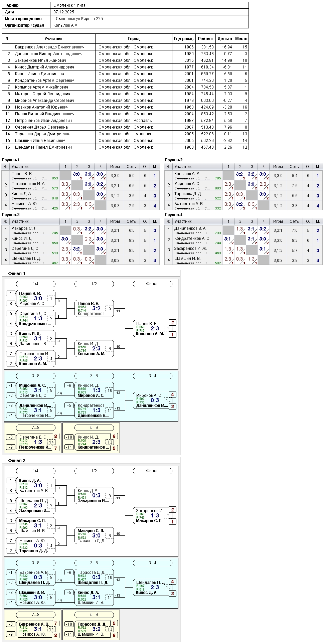Select the date 07.12.2025 field
The image size is (326, 644).
(64, 12)
